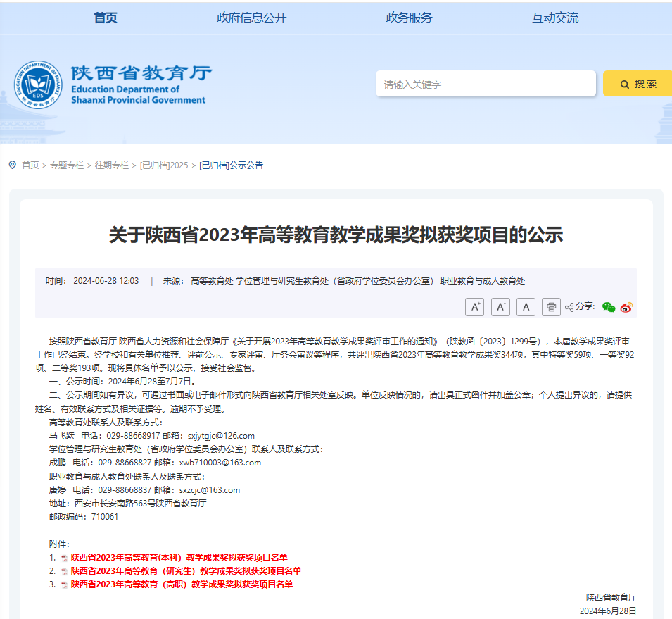Viewport: 672px width, 619px height.
Task: Open the 政府信息公开 navigation tab
Action: 251,18
